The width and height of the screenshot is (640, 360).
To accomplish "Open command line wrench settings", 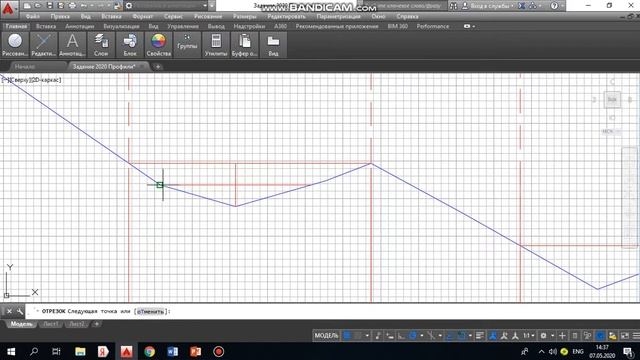I will [x=20, y=311].
